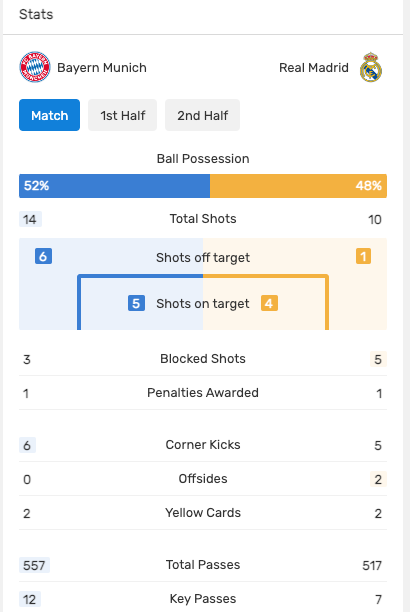Click the highlighted 557 total passes value

[x=34, y=565]
